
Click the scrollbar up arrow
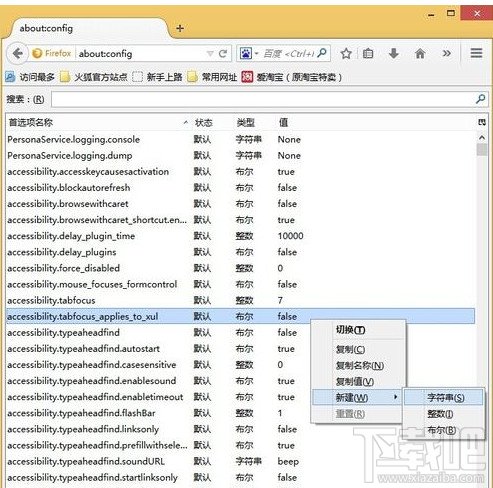point(482,137)
